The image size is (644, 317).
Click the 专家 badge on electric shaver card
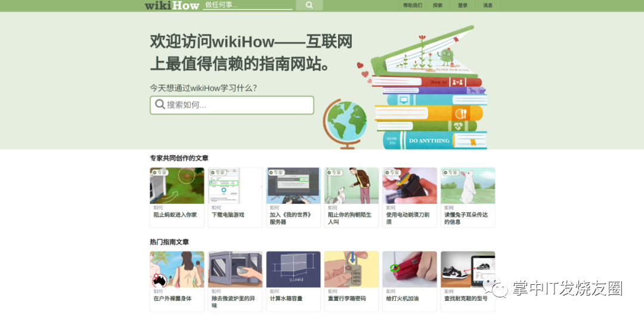click(x=392, y=172)
